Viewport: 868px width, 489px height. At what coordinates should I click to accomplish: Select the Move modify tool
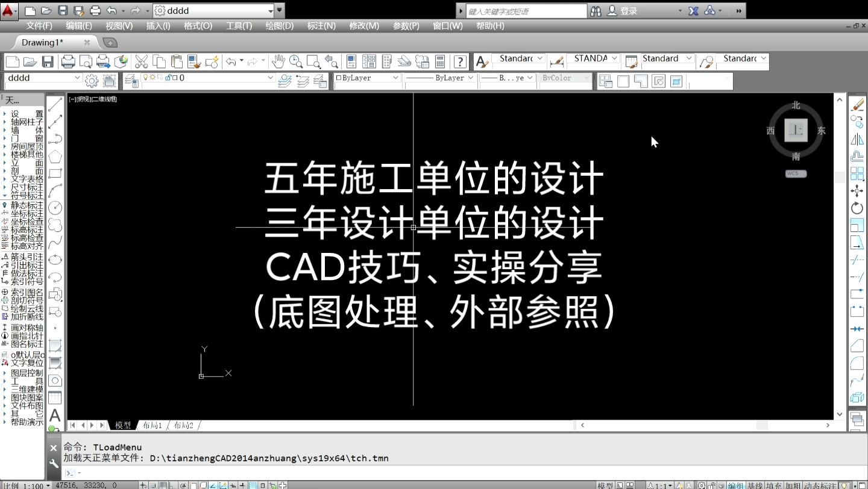pyautogui.click(x=857, y=191)
